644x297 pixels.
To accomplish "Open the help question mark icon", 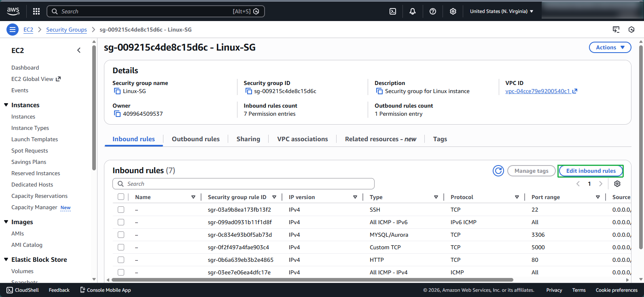I will (x=433, y=11).
